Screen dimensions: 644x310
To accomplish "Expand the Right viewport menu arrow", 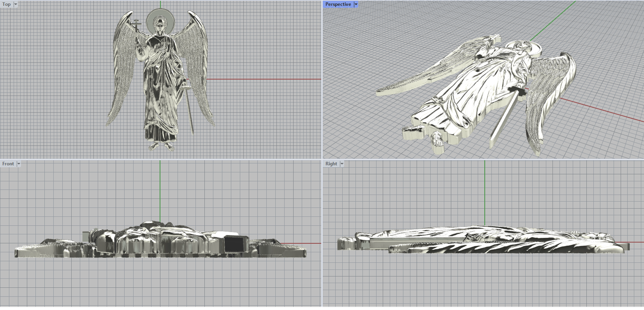I will (342, 164).
